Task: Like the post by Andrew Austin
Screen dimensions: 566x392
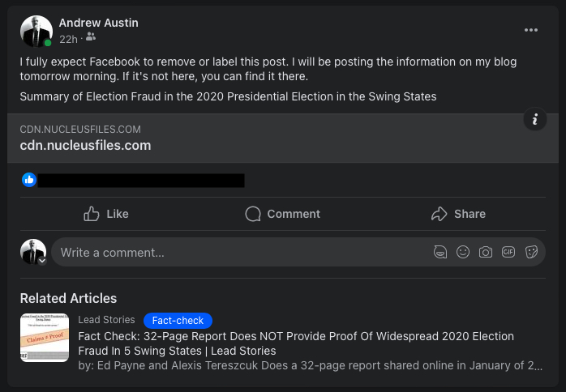Action: point(106,214)
